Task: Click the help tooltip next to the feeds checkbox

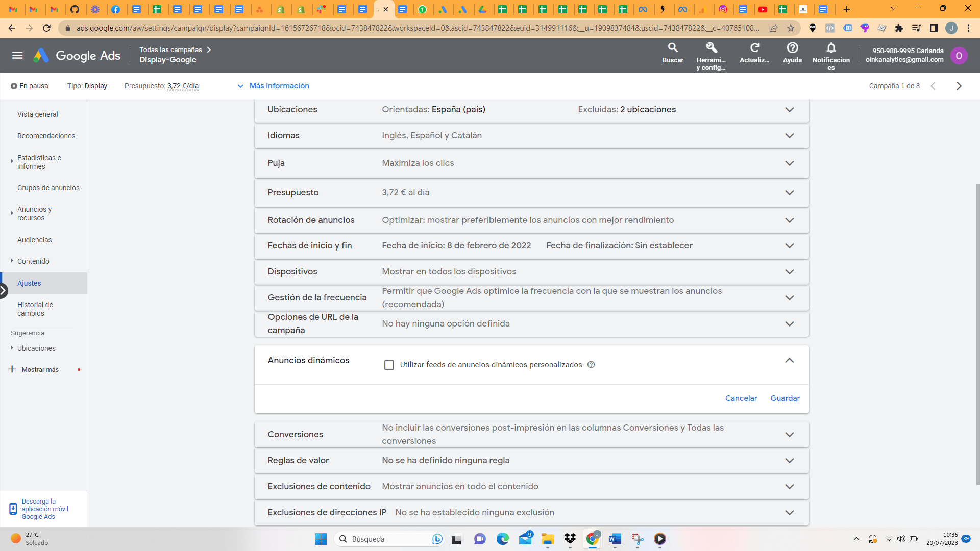Action: [x=591, y=365]
